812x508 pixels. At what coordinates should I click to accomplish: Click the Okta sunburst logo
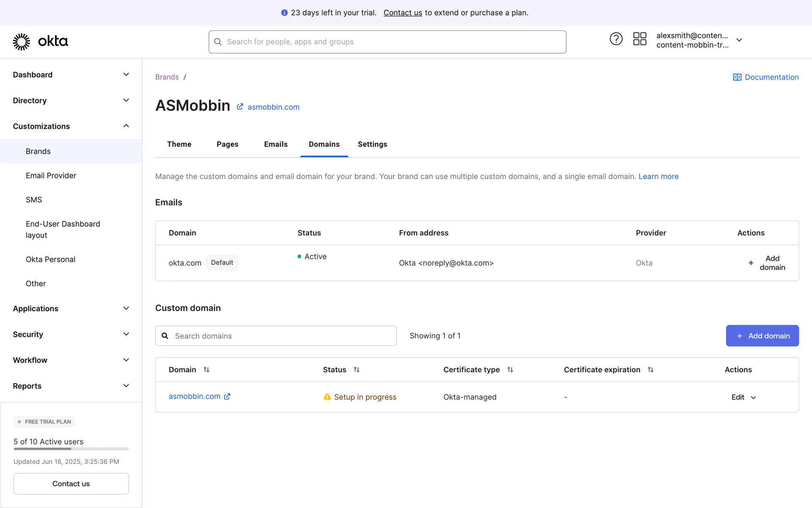[x=21, y=41]
